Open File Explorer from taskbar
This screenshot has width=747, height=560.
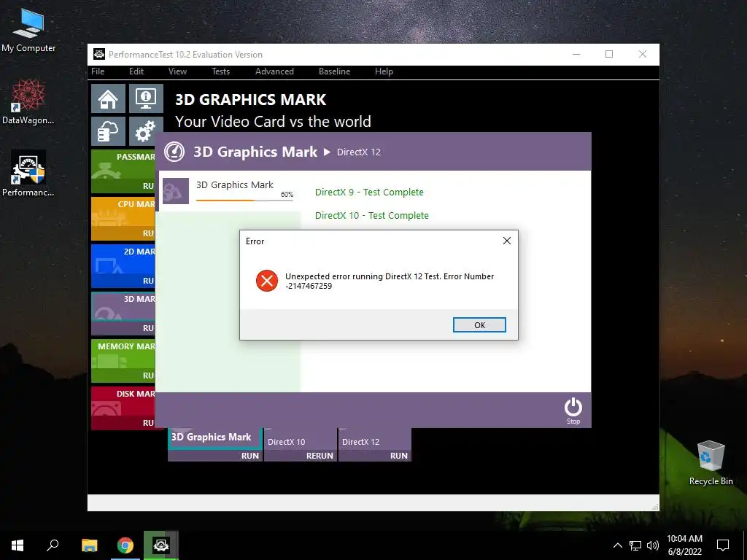[x=89, y=545]
